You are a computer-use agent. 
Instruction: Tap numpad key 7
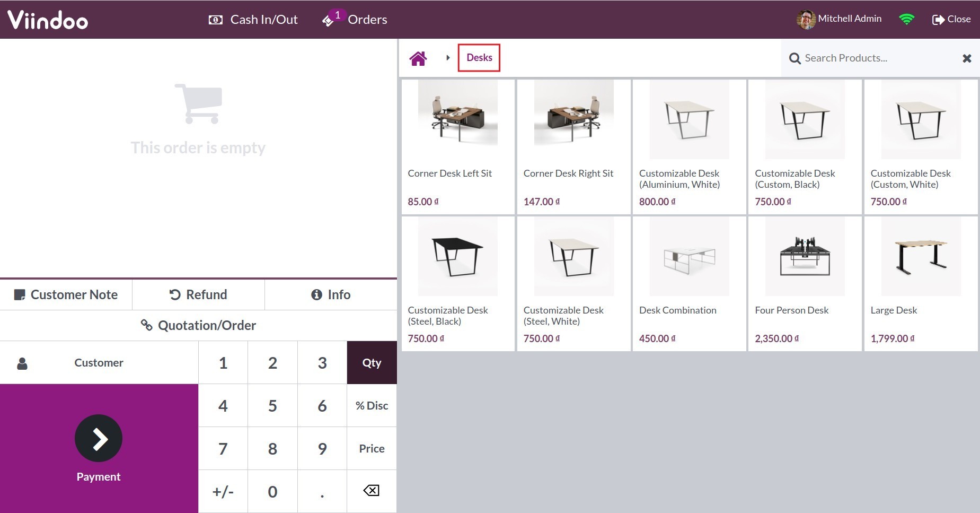(223, 449)
